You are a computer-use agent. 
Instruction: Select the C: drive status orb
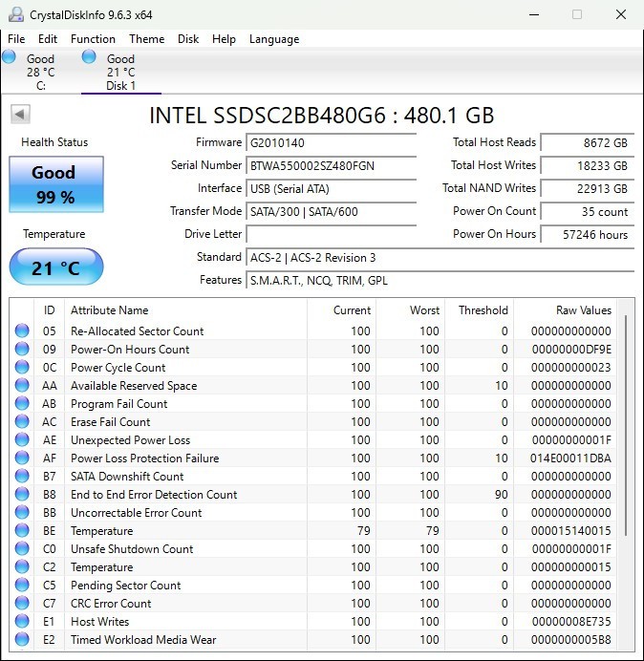(9, 57)
